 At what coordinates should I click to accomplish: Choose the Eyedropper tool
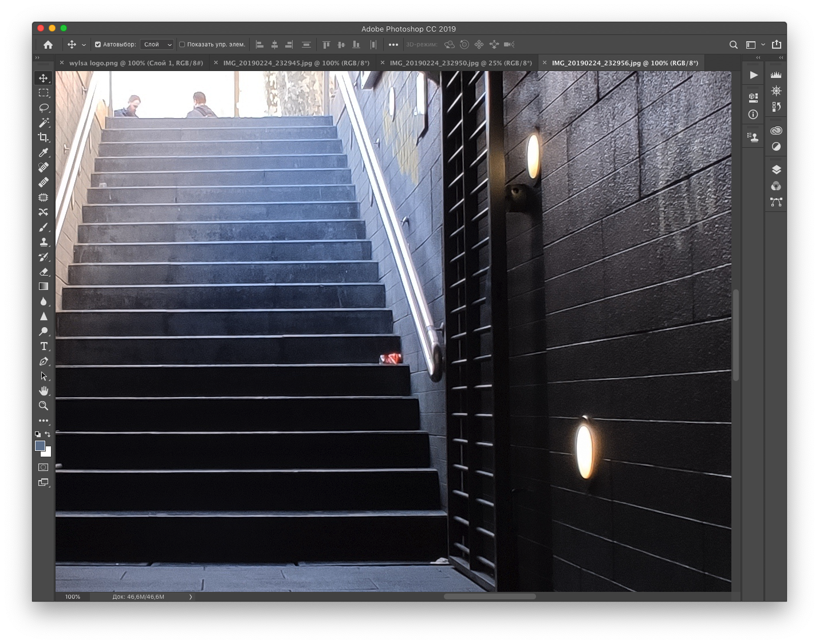[x=44, y=152]
